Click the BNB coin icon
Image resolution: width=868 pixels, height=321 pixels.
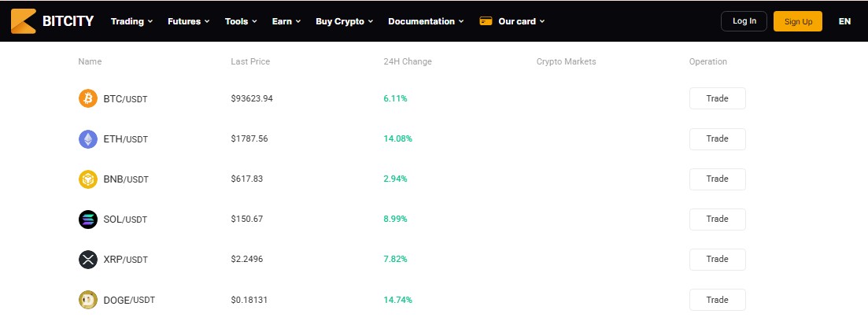[88, 179]
